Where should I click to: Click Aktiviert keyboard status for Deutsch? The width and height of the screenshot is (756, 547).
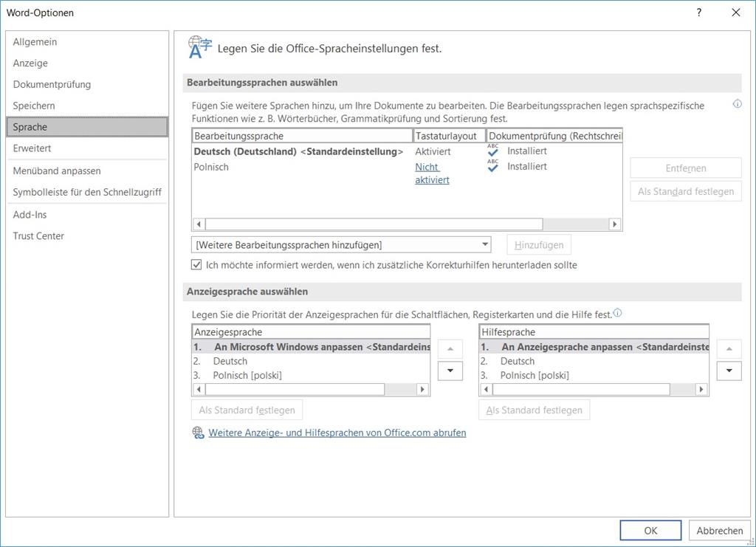coord(433,151)
